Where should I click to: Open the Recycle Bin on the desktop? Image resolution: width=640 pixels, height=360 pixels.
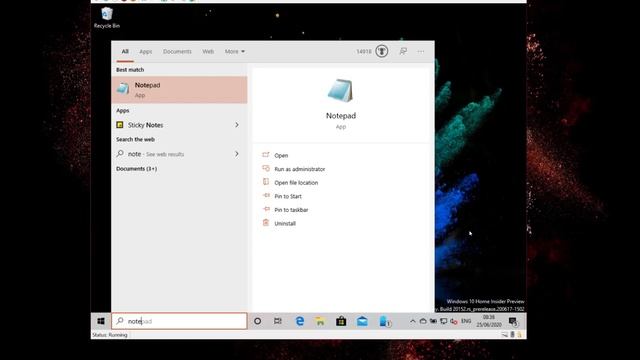click(x=107, y=18)
